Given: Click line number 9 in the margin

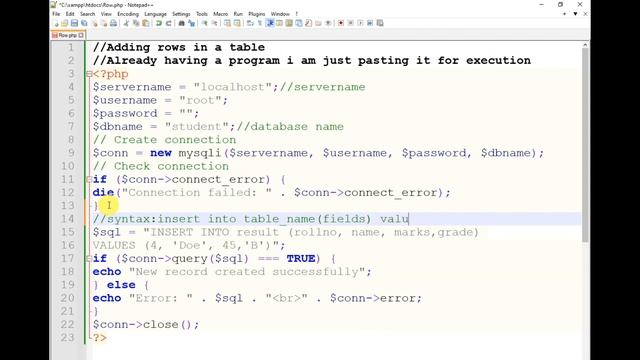Looking at the screenshot, I should [x=71, y=153].
